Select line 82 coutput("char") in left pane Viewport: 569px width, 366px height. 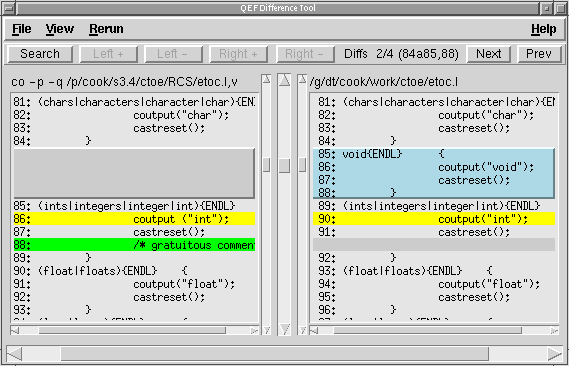pyautogui.click(x=134, y=115)
